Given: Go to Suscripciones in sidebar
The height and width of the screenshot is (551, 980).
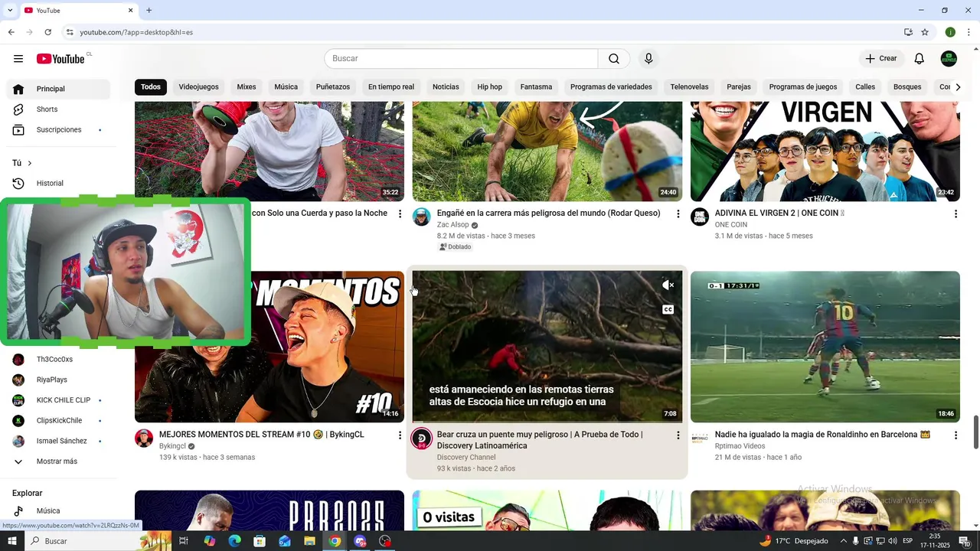Looking at the screenshot, I should point(58,130).
